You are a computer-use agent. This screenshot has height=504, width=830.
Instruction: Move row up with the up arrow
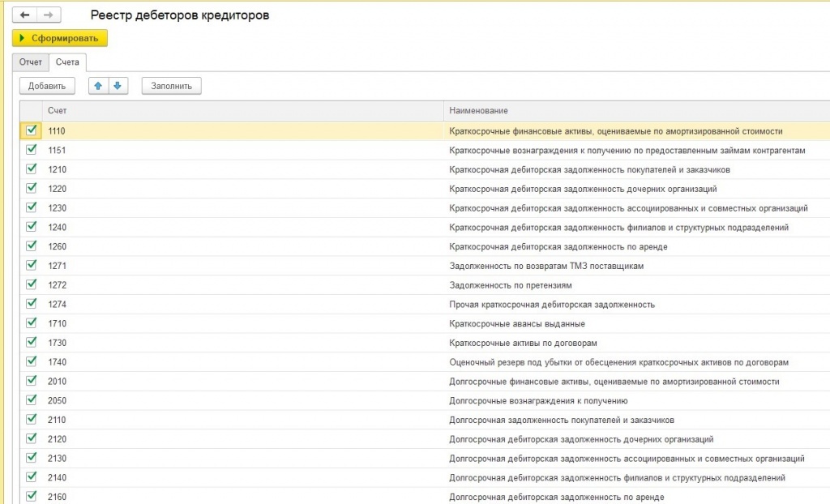pyautogui.click(x=99, y=86)
